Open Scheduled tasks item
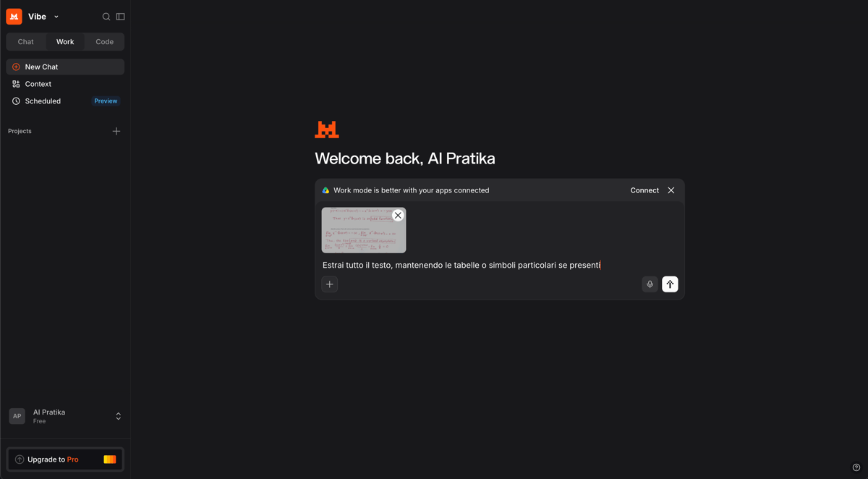 click(x=65, y=101)
